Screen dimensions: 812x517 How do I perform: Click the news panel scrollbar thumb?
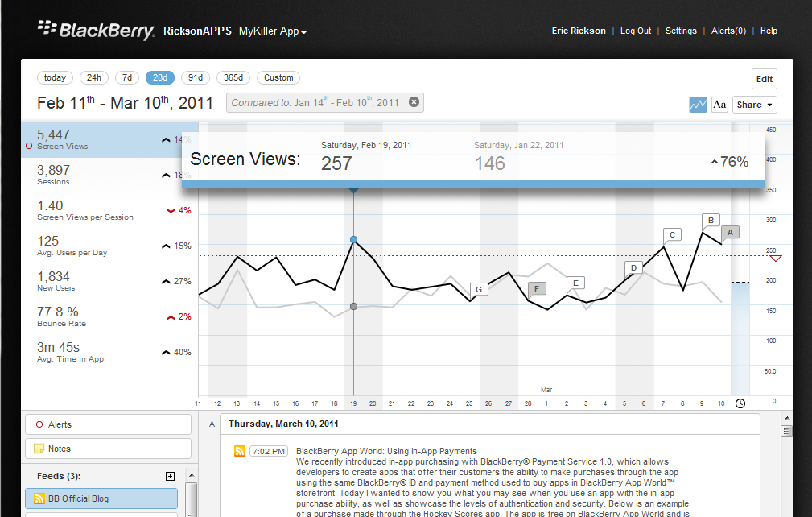pos(786,431)
